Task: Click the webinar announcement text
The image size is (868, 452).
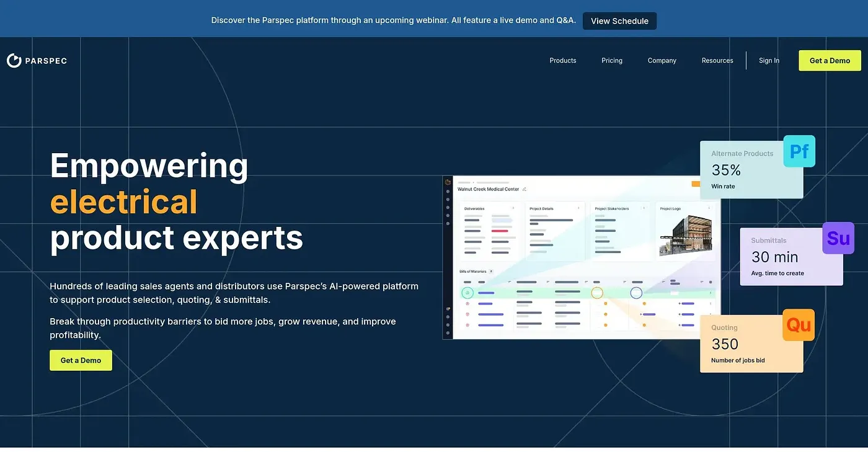Action: pyautogui.click(x=393, y=20)
